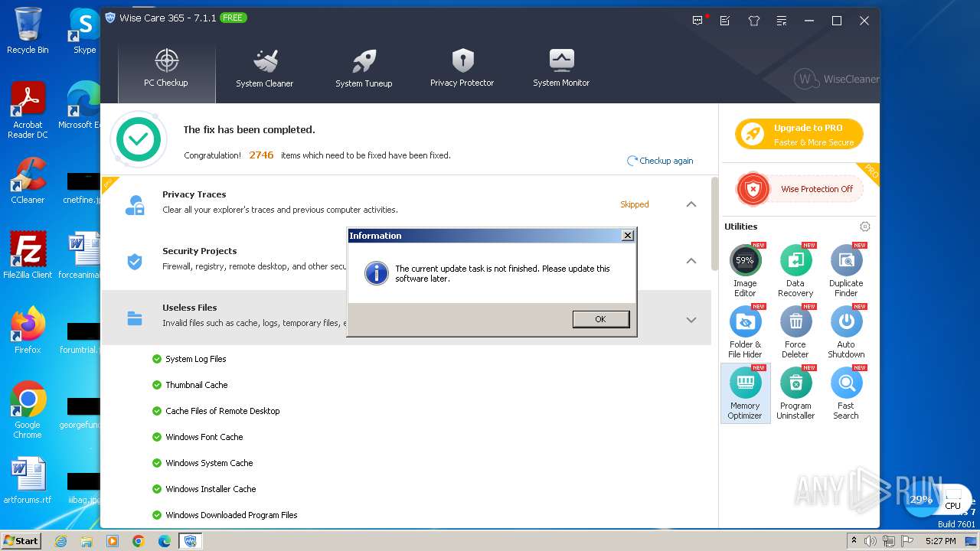Click the WiseCleaner logo
Image resolution: width=980 pixels, height=551 pixels.
[838, 79]
